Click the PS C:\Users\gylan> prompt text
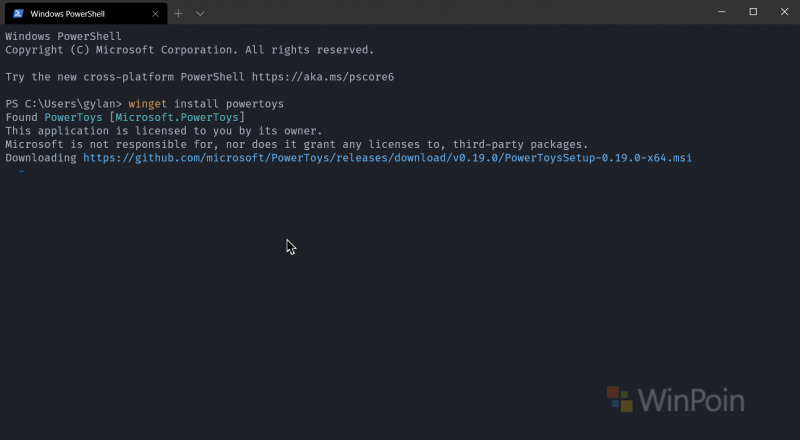 [63, 104]
